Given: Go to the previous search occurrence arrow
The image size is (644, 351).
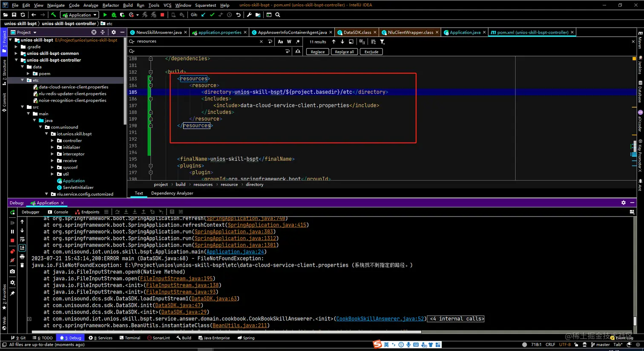Looking at the screenshot, I should (x=333, y=42).
